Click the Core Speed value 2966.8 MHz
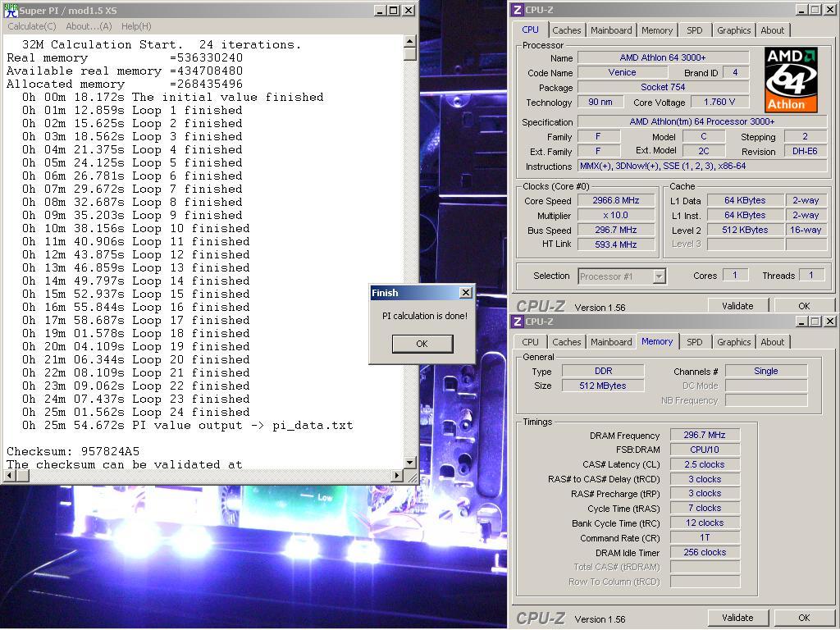The image size is (840, 630). tap(615, 200)
